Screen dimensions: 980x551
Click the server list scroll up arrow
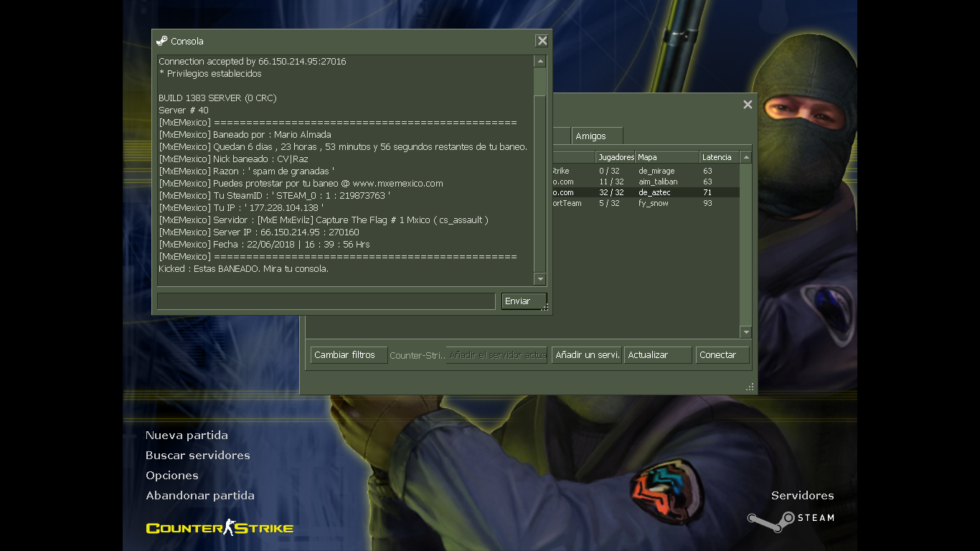click(x=746, y=157)
